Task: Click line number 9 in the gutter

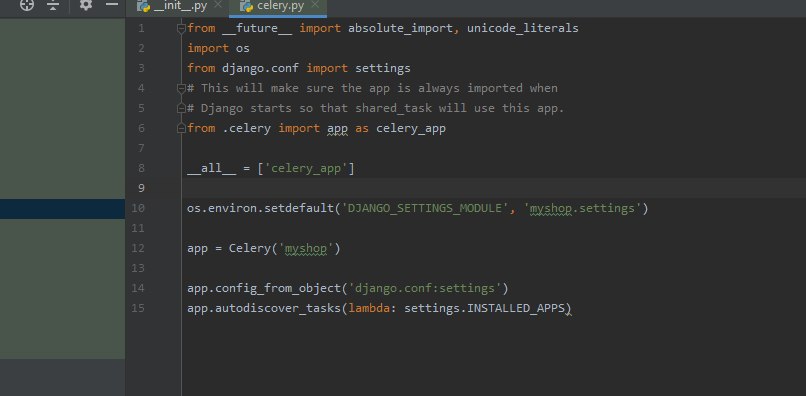Action: [141, 188]
